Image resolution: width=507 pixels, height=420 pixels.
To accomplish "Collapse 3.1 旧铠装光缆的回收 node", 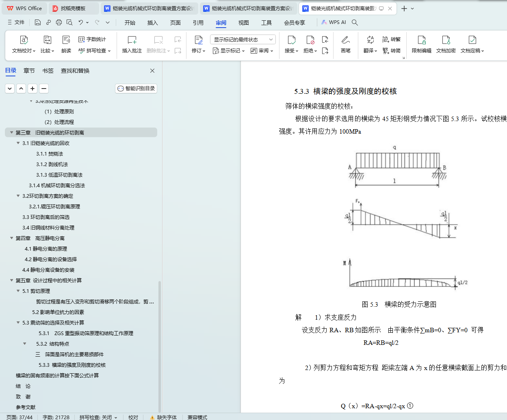I will (18, 143).
